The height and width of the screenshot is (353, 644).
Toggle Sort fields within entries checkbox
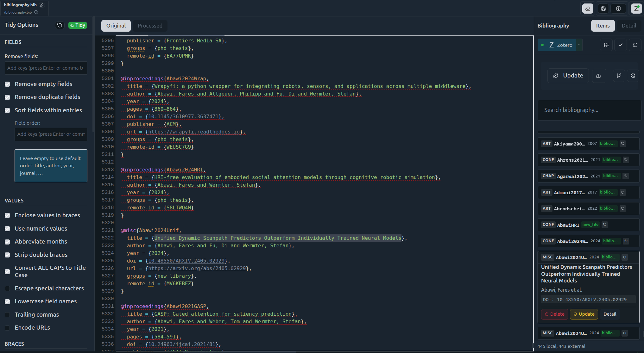click(7, 110)
